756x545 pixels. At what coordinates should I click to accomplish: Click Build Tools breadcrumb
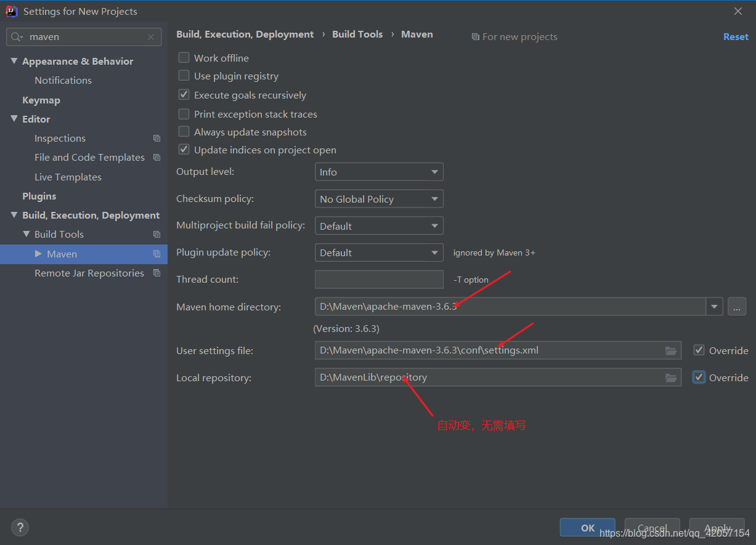point(357,34)
